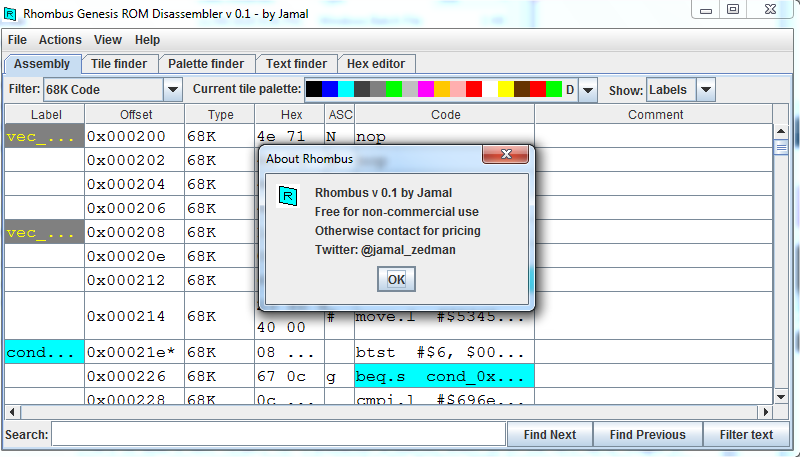
Task: Close the About Rhombus dialog with X
Action: [x=505, y=155]
